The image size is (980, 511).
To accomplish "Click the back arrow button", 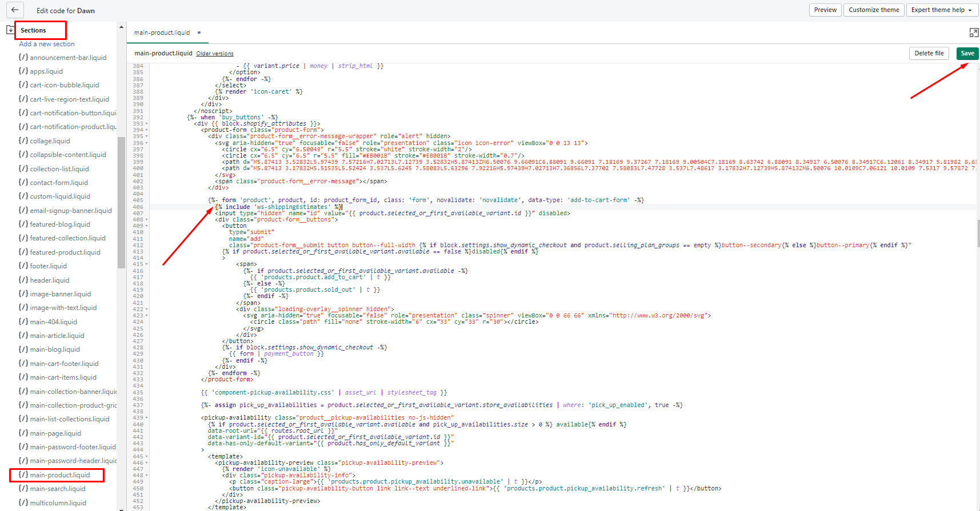I will 15,10.
